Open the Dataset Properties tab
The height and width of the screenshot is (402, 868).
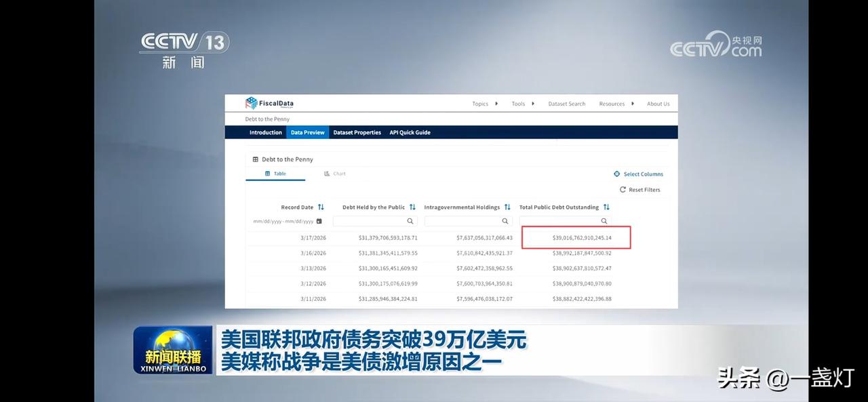(357, 133)
